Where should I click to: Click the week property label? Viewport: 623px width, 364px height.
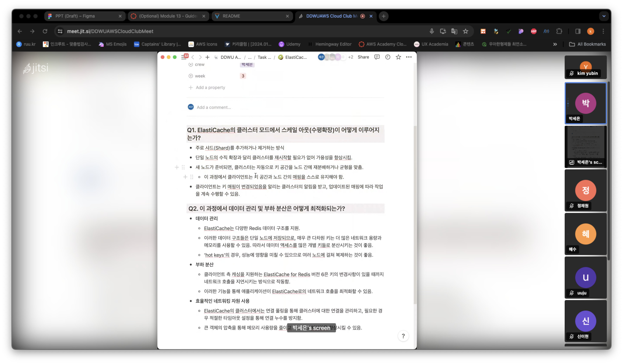tap(200, 76)
